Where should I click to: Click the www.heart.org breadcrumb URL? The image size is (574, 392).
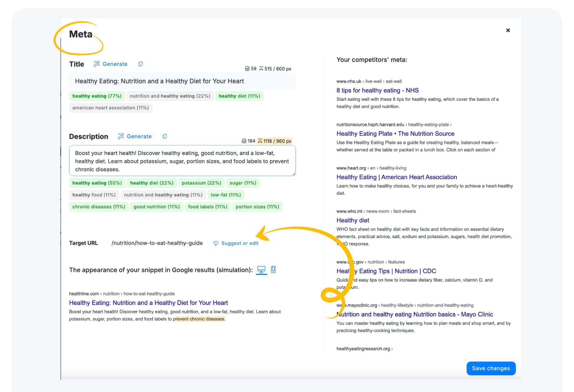point(371,168)
